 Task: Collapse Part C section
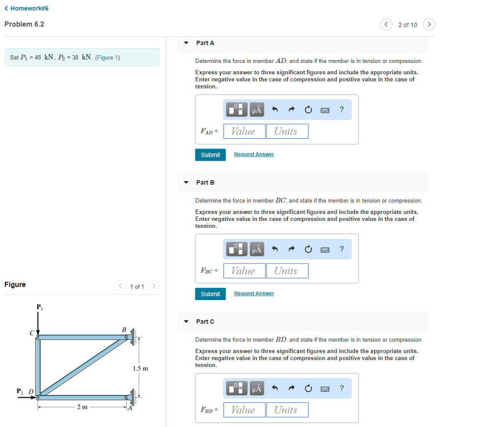(x=186, y=321)
